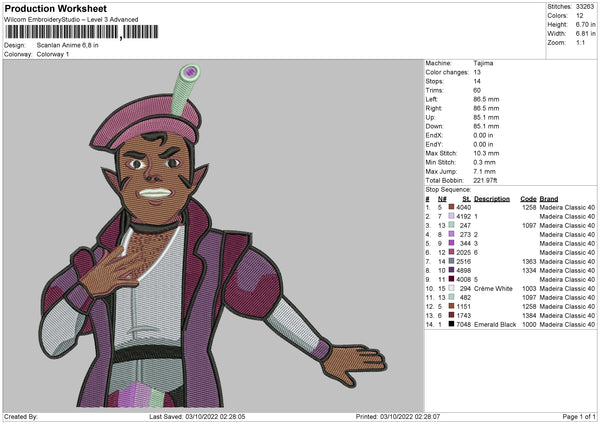The height and width of the screenshot is (424, 600).
Task: Click the Stops value 14
Action: [477, 81]
